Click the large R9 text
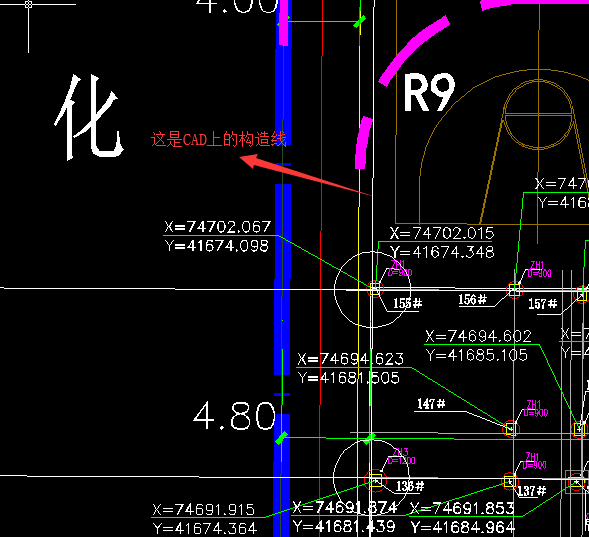Screen dimensions: 589x537 (x=429, y=93)
